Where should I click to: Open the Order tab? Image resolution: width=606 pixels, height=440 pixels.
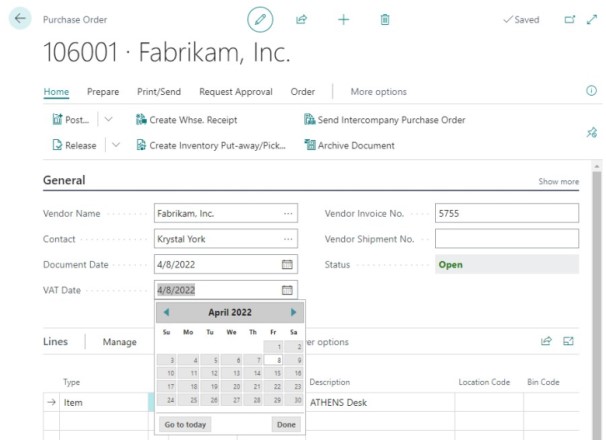click(303, 92)
